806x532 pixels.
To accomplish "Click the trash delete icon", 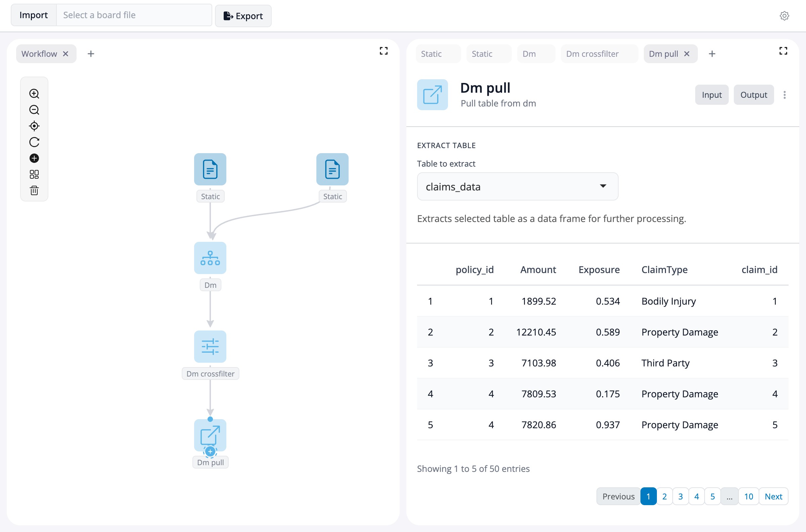I will pyautogui.click(x=34, y=191).
